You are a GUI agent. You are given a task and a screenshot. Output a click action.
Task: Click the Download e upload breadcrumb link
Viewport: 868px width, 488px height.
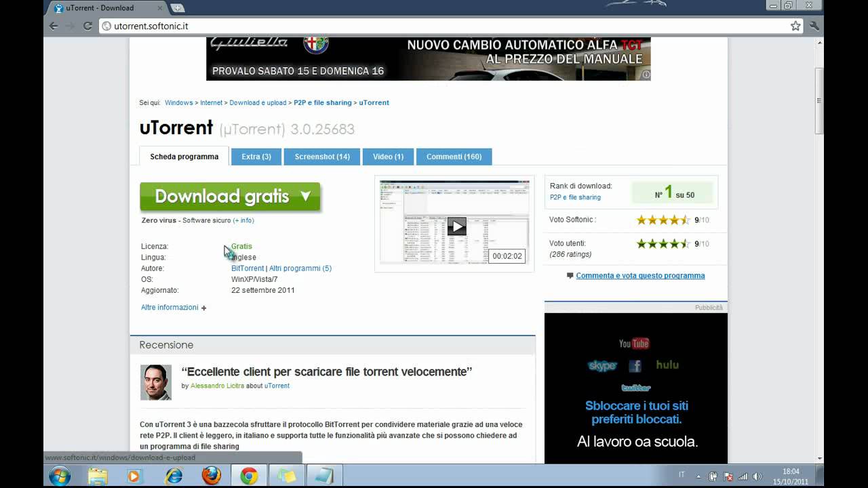(x=258, y=103)
